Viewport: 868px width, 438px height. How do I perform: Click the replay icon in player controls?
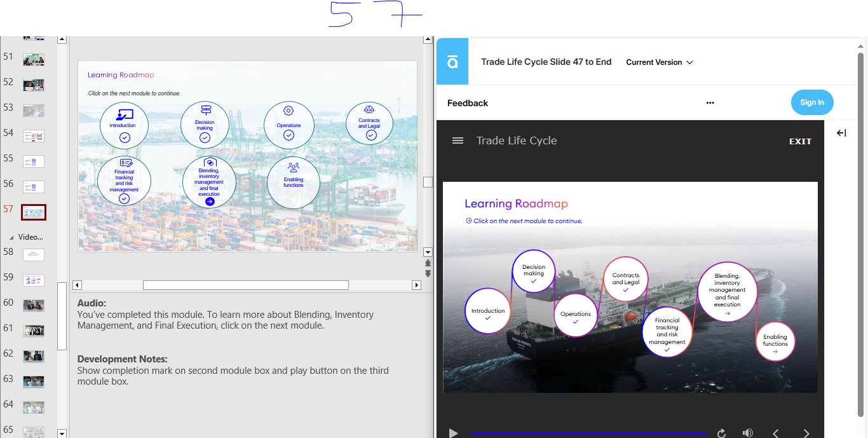(x=721, y=433)
